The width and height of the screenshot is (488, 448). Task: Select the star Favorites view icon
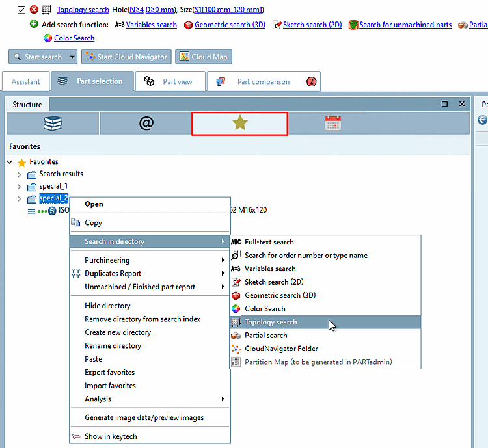tap(239, 124)
